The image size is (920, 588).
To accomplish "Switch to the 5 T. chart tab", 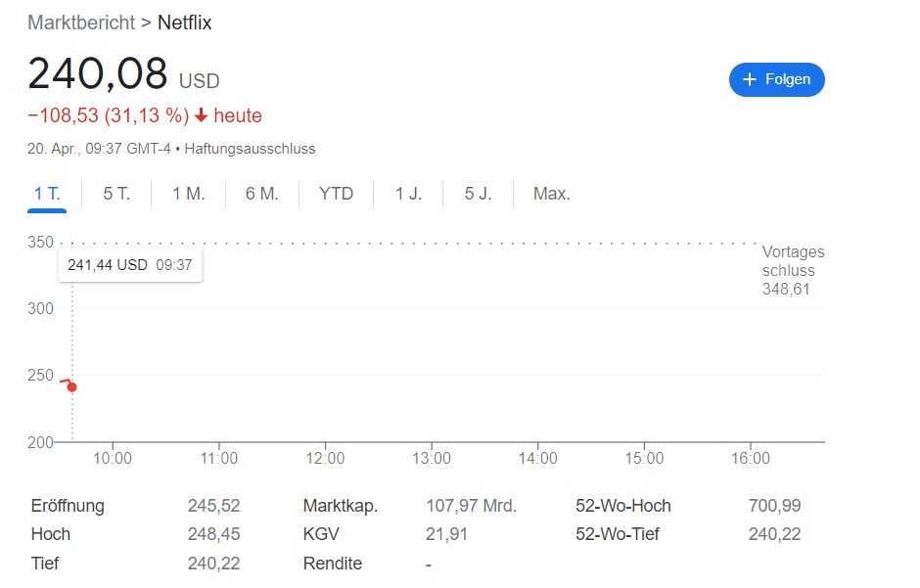I will (x=116, y=194).
